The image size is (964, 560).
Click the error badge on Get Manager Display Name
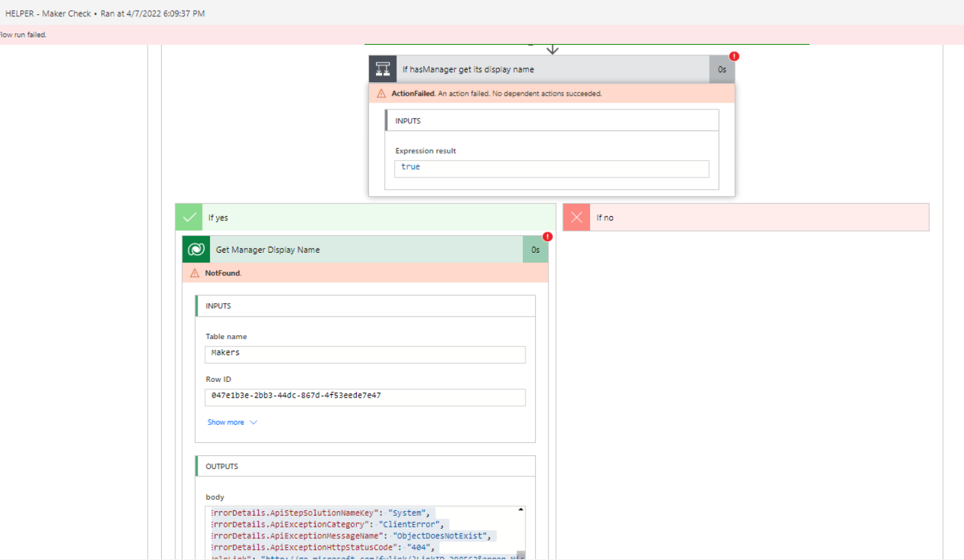548,237
